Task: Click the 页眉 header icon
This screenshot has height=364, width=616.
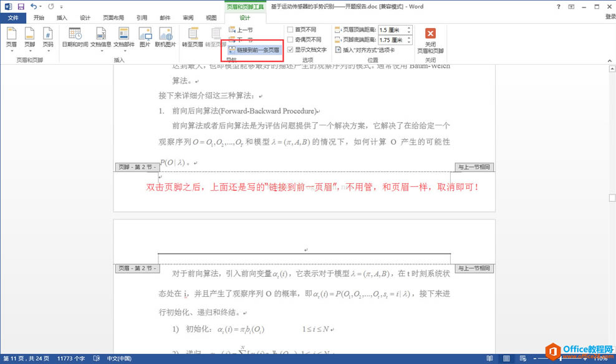Action: pos(11,34)
